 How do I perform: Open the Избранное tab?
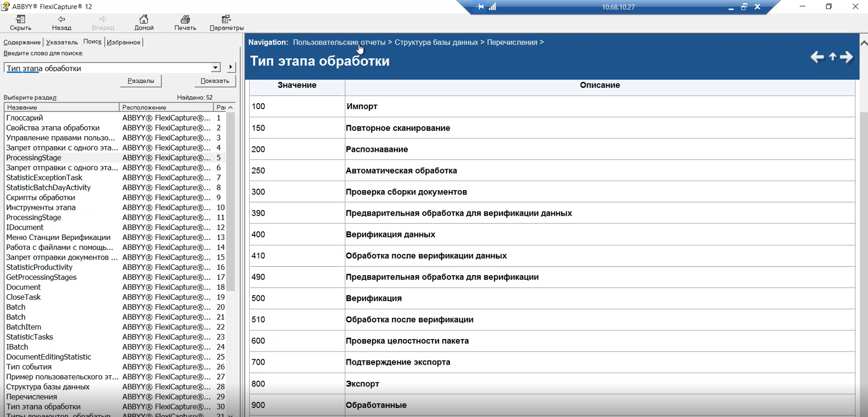tap(123, 42)
